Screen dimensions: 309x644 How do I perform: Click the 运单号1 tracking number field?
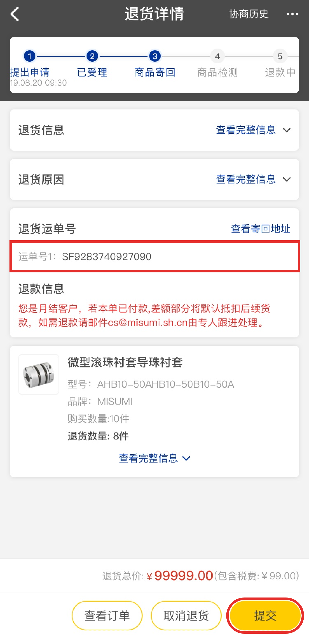point(155,257)
